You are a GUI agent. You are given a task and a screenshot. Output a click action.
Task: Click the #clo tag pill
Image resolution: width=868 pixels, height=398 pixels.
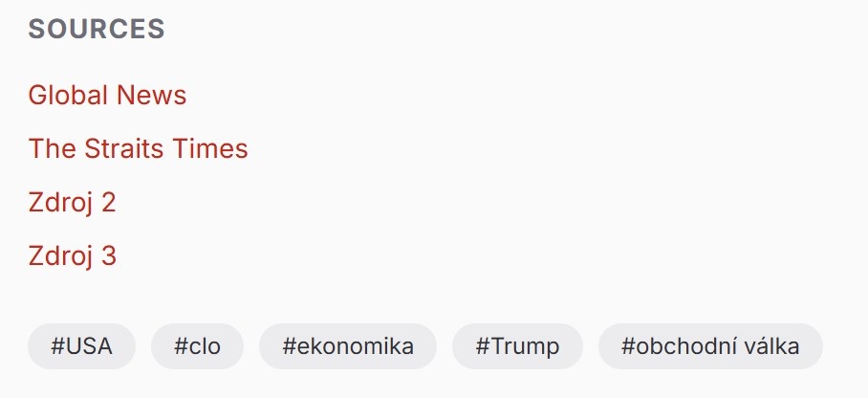click(x=197, y=346)
